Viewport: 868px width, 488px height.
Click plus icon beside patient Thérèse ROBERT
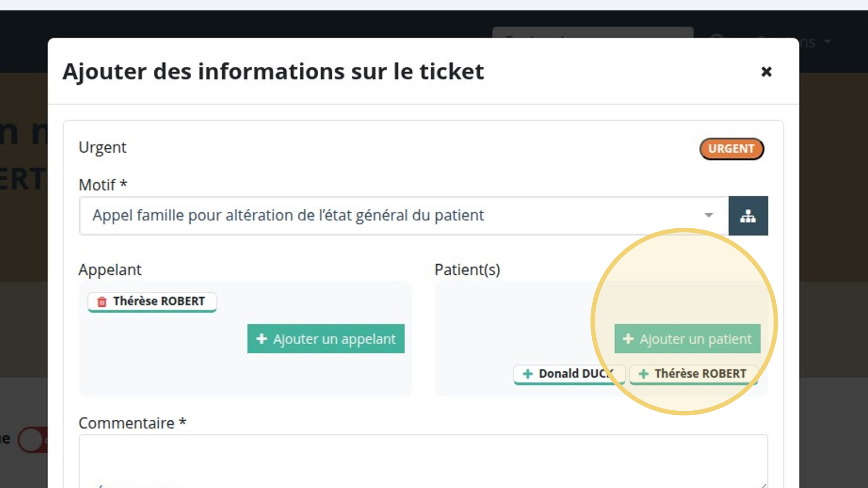point(643,374)
